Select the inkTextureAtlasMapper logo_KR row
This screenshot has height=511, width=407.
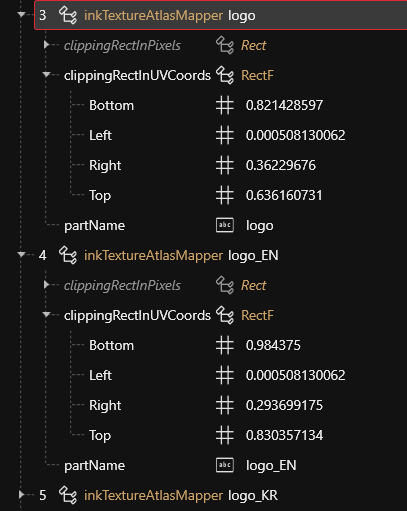[x=220, y=495]
